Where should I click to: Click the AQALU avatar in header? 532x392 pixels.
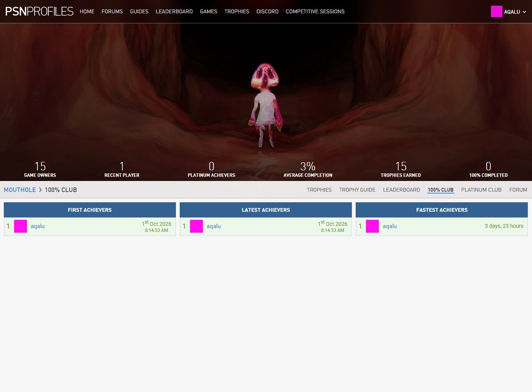point(496,12)
